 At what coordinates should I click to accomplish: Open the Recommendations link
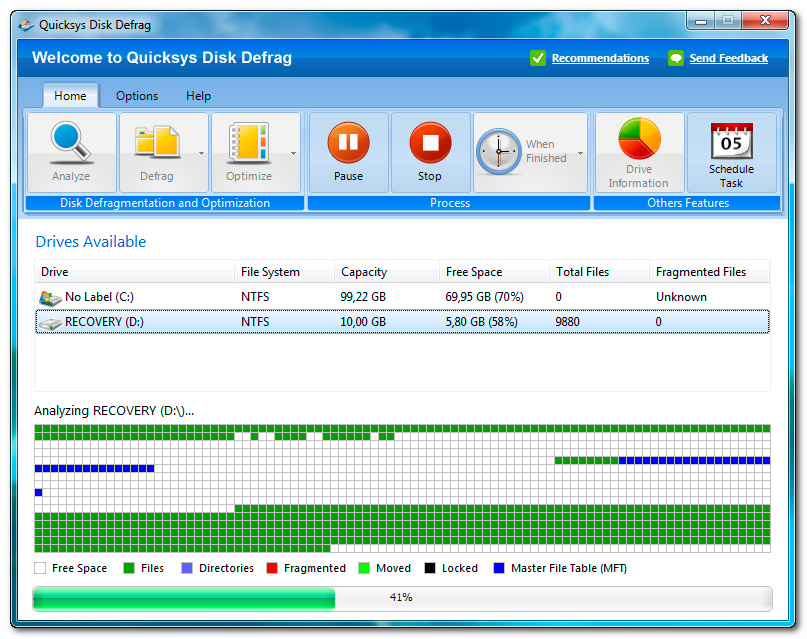click(x=600, y=58)
